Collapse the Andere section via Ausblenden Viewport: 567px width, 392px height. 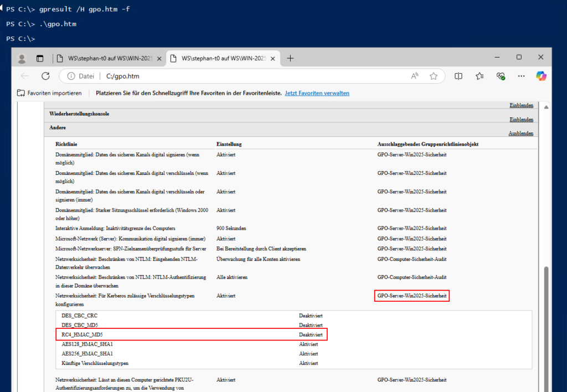pyautogui.click(x=520, y=133)
